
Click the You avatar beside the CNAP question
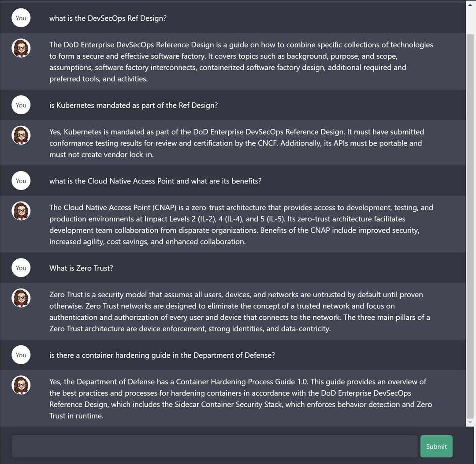(21, 180)
